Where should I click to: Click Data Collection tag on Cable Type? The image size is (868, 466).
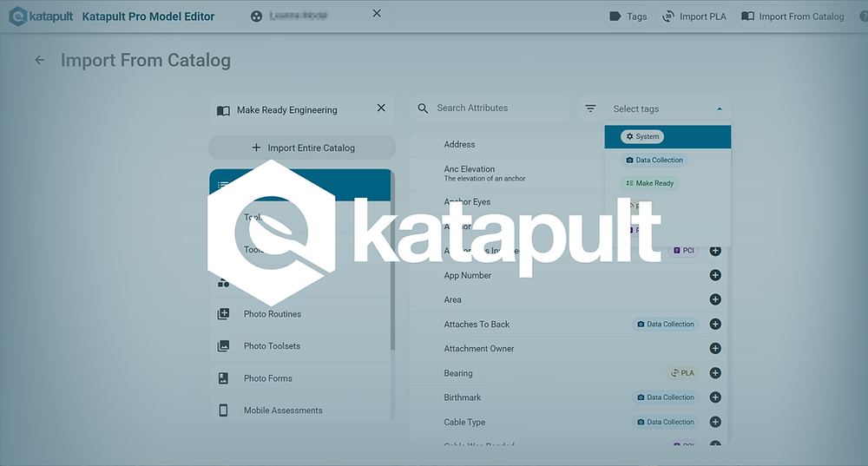pyautogui.click(x=666, y=422)
